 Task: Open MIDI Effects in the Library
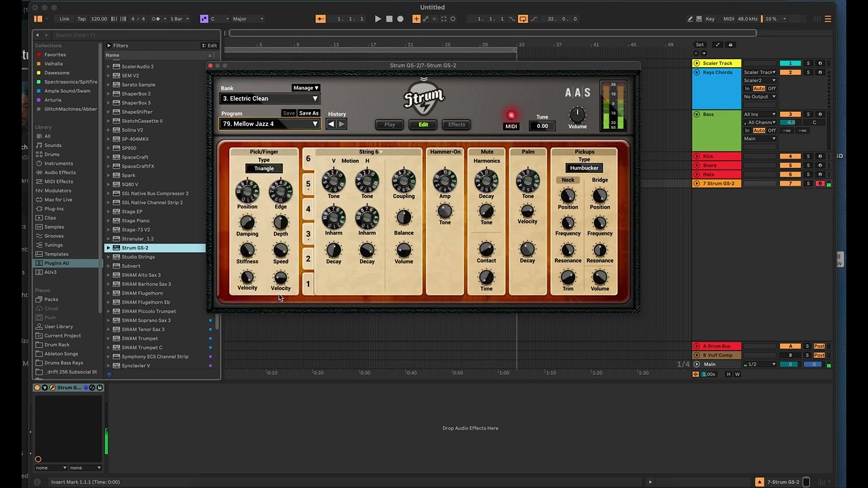pyautogui.click(x=59, y=182)
